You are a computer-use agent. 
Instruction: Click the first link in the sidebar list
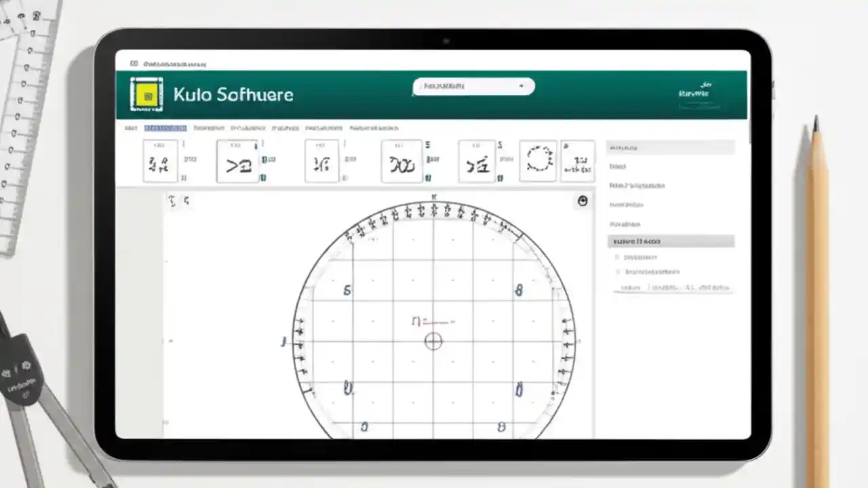coord(618,166)
